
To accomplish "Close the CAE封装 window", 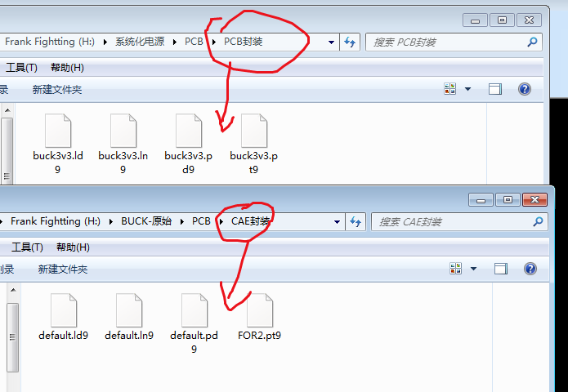I will coord(534,200).
